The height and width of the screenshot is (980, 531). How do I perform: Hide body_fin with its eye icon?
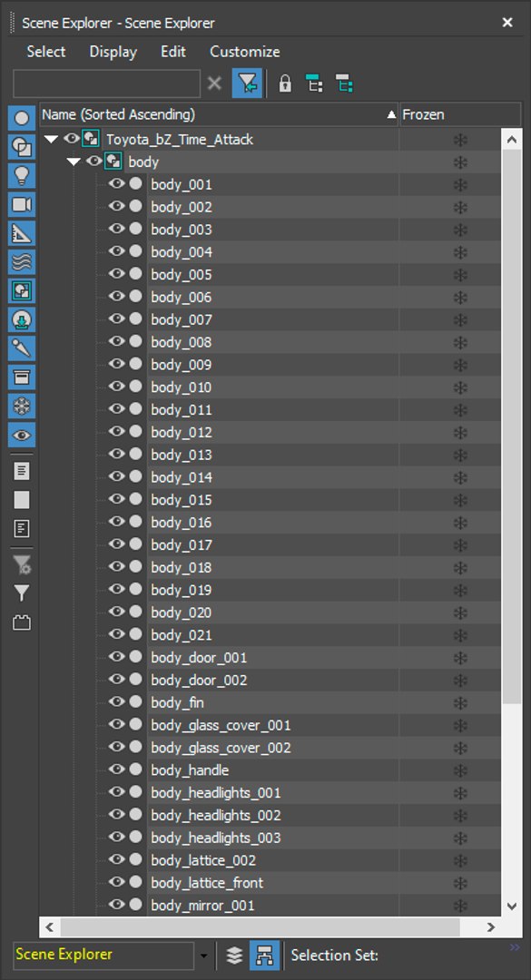[116, 701]
